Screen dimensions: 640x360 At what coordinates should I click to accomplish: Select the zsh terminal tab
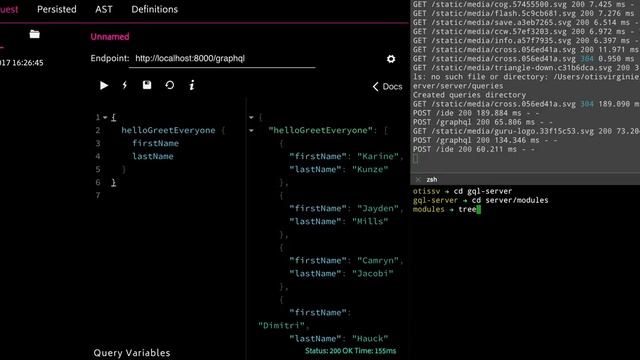(x=432, y=179)
